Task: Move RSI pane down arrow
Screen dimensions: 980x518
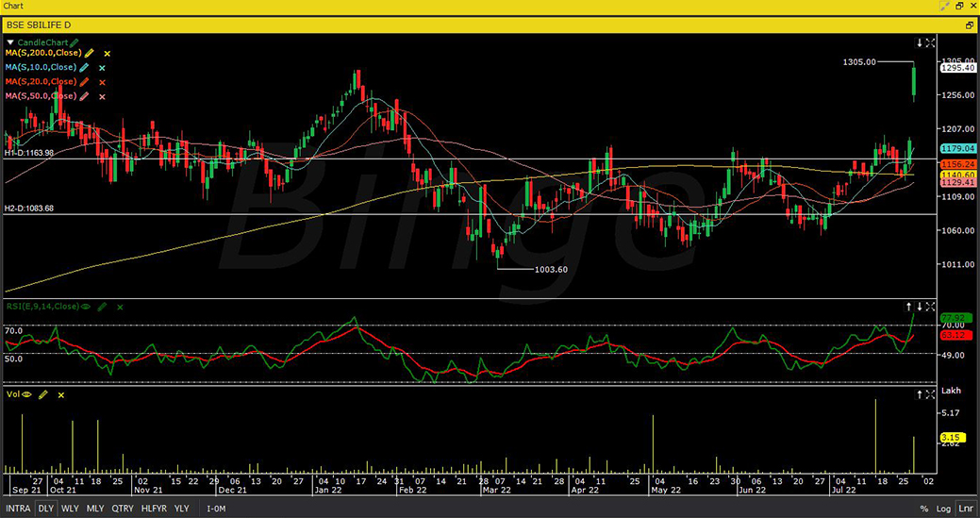Action: (x=920, y=307)
